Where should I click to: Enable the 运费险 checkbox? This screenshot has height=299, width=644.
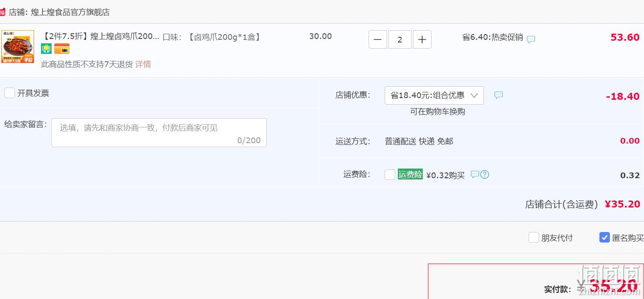coord(390,175)
